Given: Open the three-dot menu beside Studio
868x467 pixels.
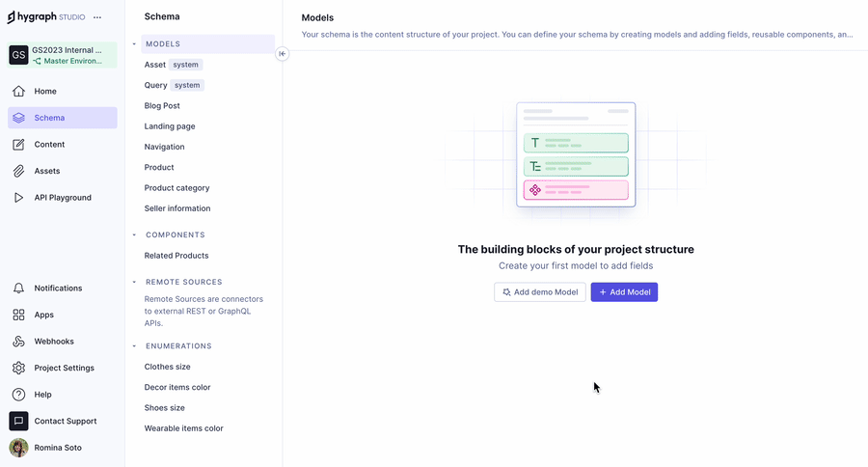Looking at the screenshot, I should click(x=97, y=17).
